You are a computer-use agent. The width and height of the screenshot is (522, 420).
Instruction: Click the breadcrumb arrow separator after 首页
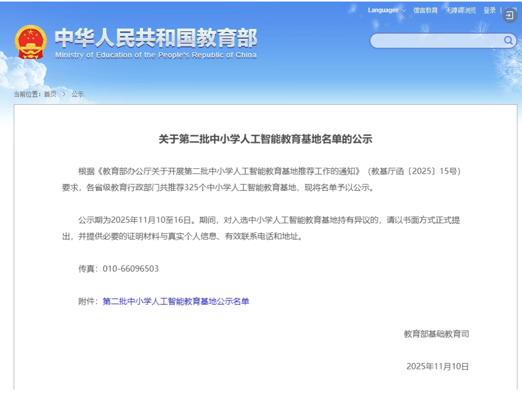click(x=64, y=94)
